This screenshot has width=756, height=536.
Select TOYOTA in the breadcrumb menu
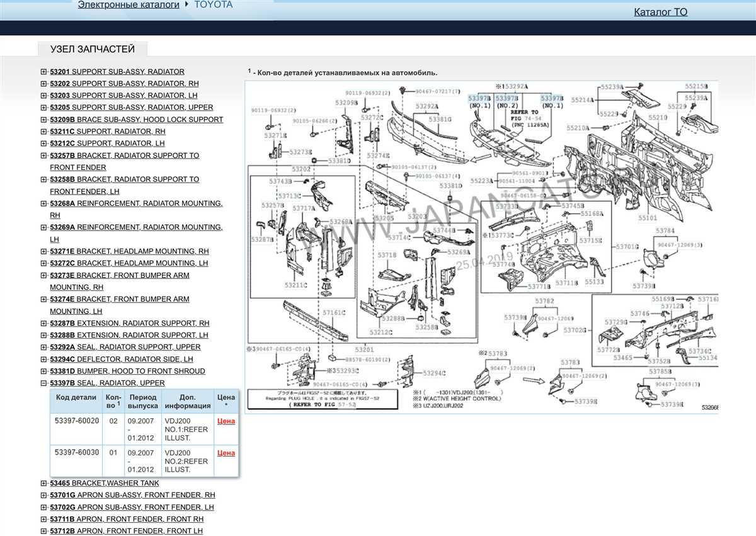214,4
